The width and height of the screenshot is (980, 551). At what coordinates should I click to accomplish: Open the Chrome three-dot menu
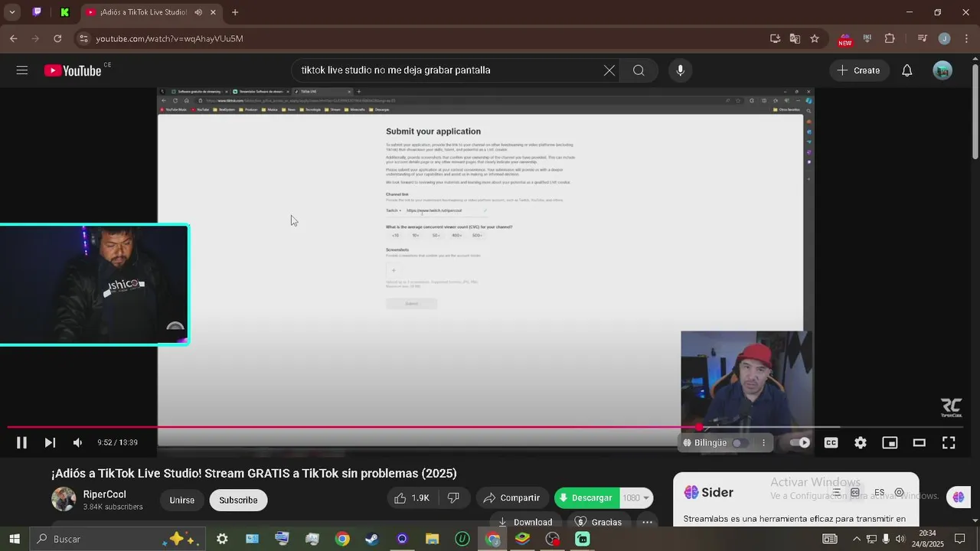966,38
